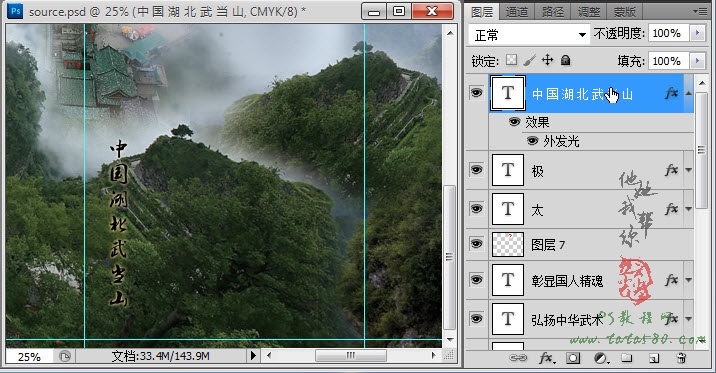Viewport: 716px width, 373px height.
Task: Open the blend mode 正常 dropdown
Action: click(x=529, y=35)
